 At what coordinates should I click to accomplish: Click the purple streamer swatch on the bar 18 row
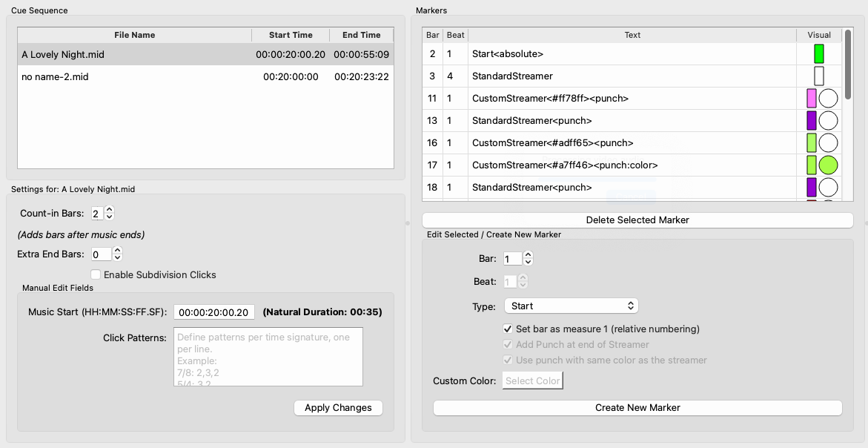pos(812,187)
